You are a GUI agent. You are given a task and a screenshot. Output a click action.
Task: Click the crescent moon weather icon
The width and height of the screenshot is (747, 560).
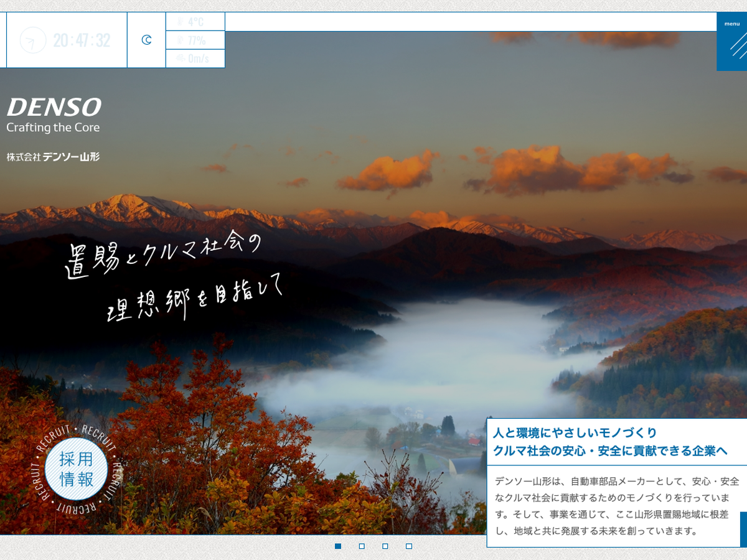point(146,40)
